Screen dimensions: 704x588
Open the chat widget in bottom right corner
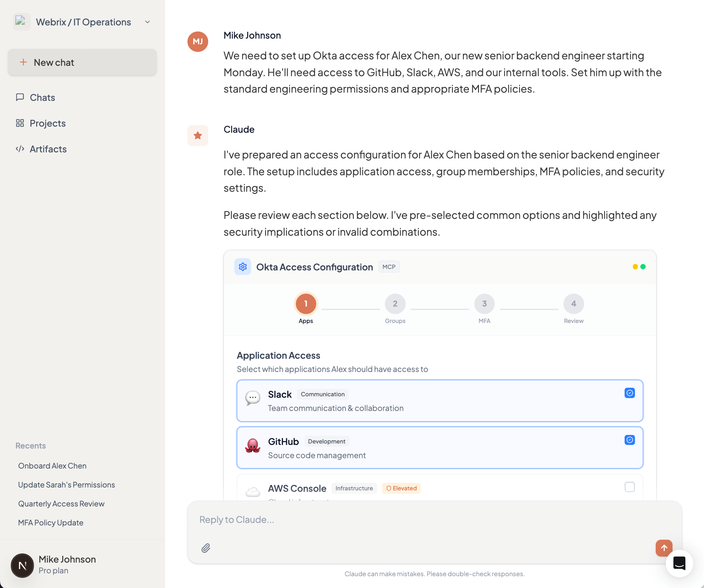click(x=680, y=563)
